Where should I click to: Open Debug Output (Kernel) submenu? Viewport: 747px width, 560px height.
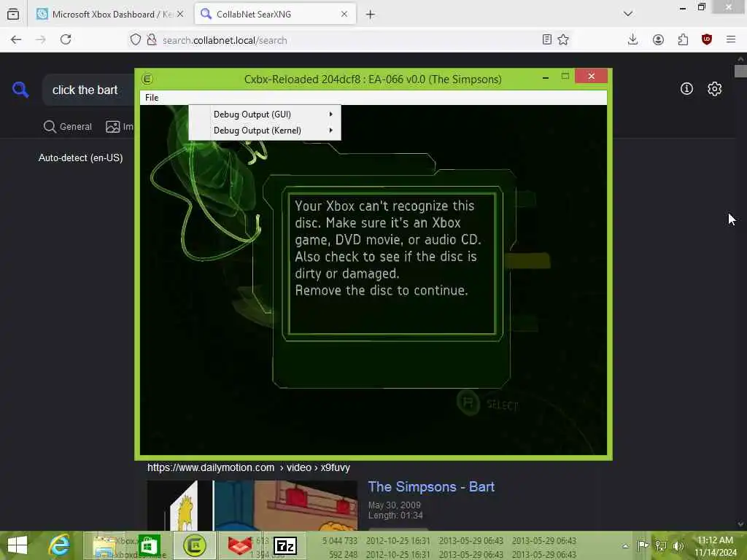tap(265, 131)
